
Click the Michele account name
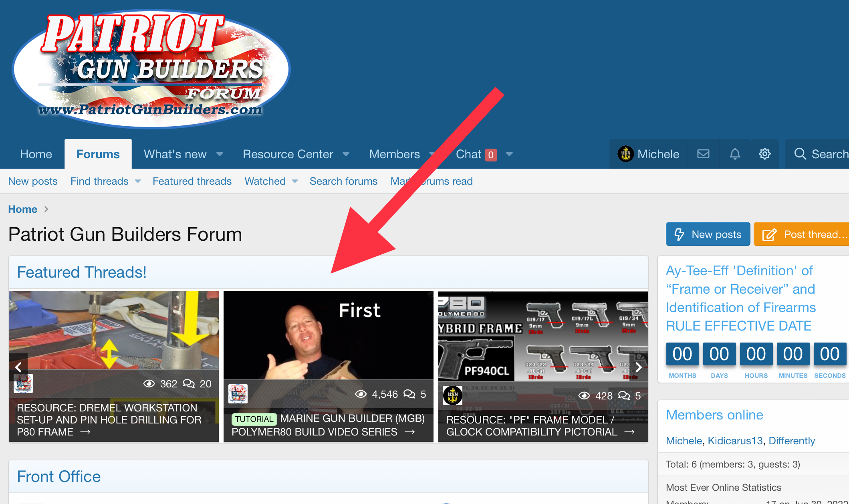[x=658, y=154]
